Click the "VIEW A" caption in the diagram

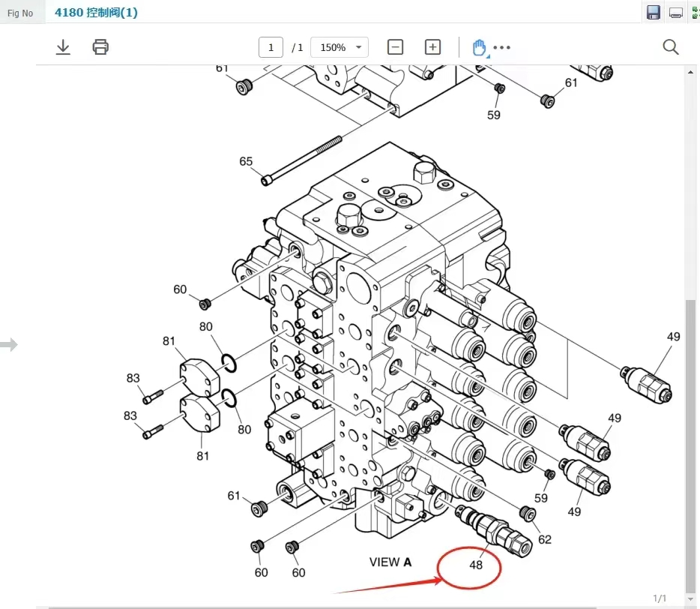[390, 562]
